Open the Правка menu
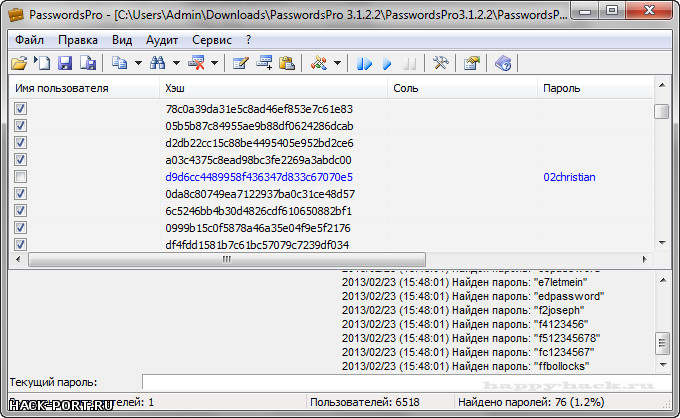This screenshot has width=680, height=418. click(x=78, y=40)
